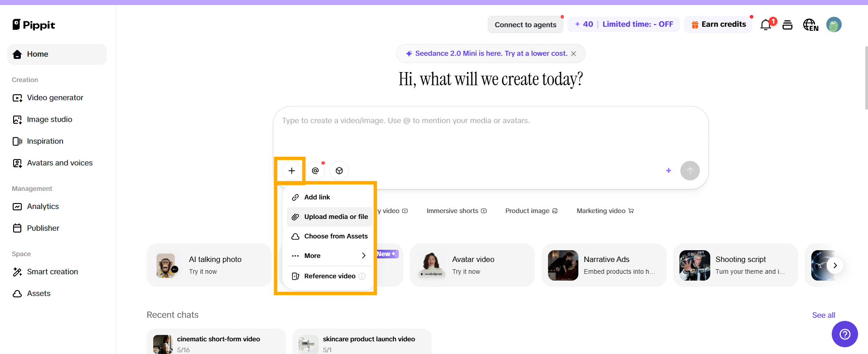Click the Pippit logo

[34, 25]
